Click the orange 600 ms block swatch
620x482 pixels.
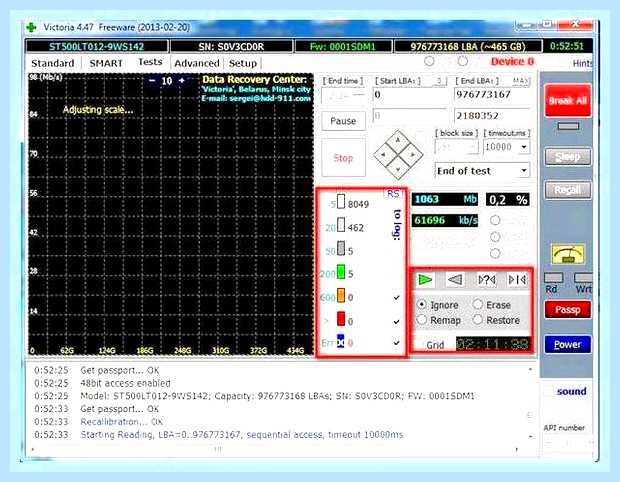tap(341, 295)
